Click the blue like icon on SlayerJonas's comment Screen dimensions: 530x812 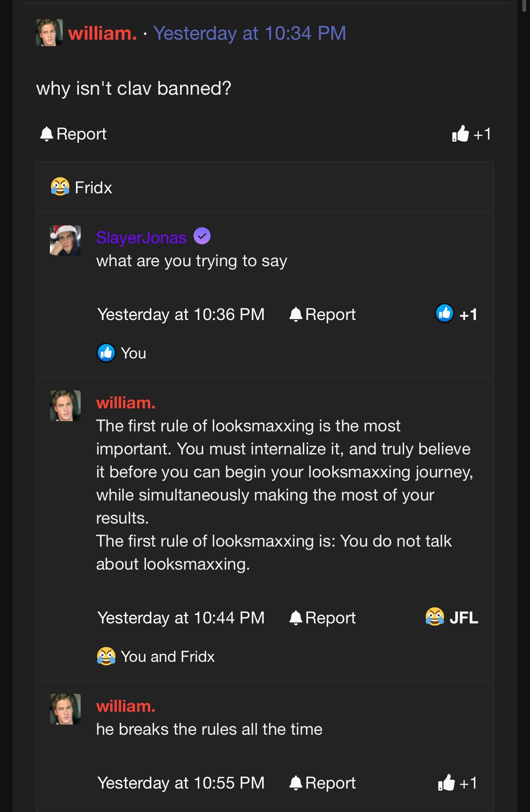point(445,314)
